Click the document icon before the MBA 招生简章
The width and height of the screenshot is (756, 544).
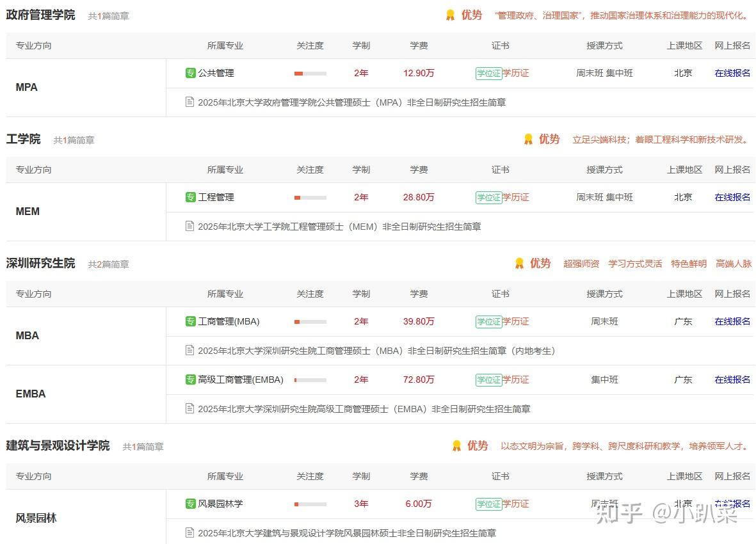(190, 350)
